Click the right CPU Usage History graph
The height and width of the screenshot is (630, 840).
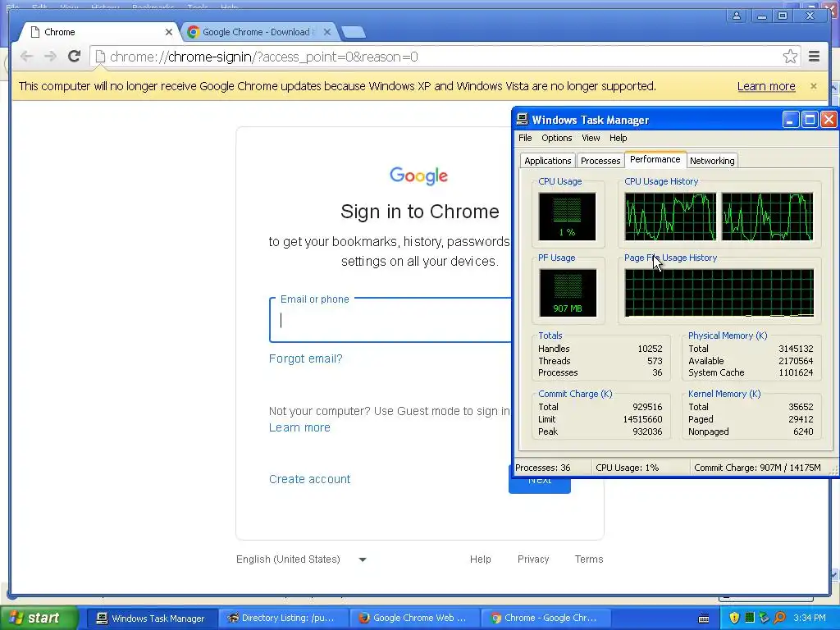pos(767,217)
